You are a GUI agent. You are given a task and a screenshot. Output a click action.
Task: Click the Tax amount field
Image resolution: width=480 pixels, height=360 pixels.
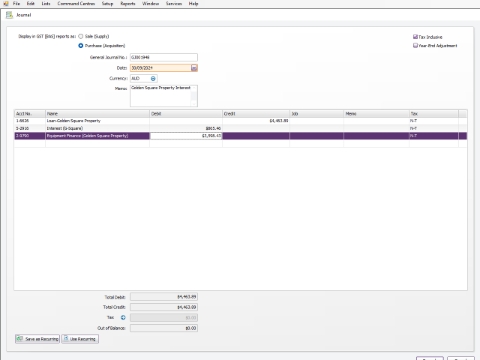[x=164, y=318]
